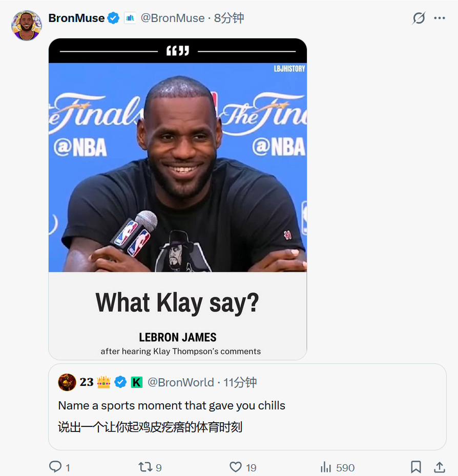This screenshot has width=458, height=476.
Task: Click green K badge in quoted post
Action: [136, 382]
